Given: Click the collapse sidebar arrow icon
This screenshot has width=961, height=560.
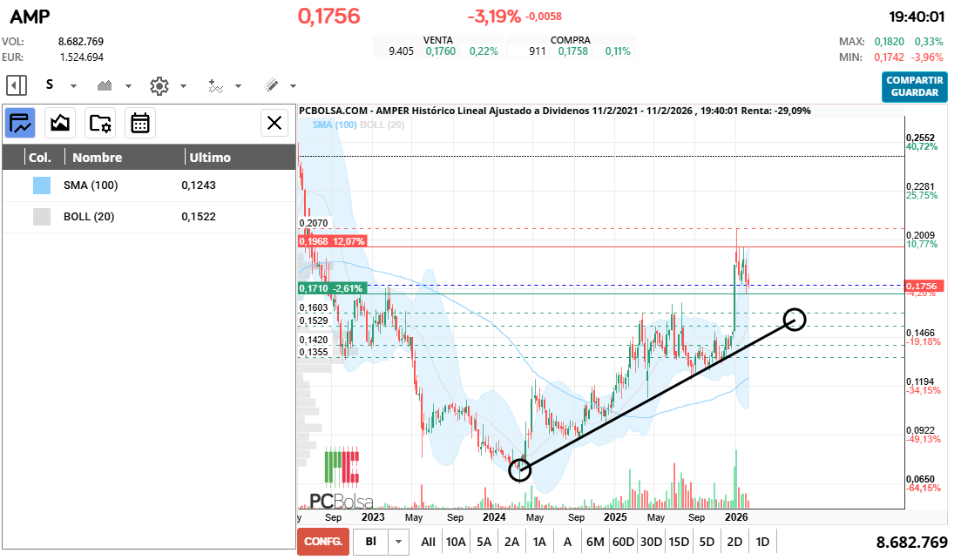Looking at the screenshot, I should (x=15, y=85).
